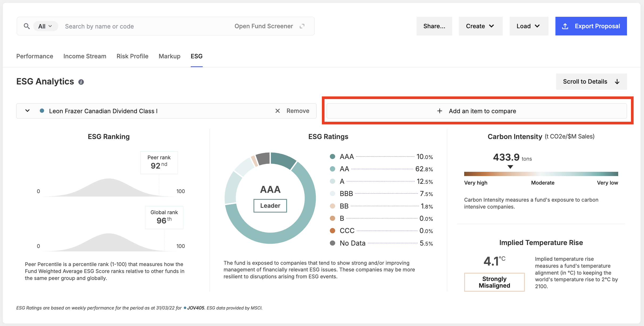Click the B legend color dot

(332, 218)
